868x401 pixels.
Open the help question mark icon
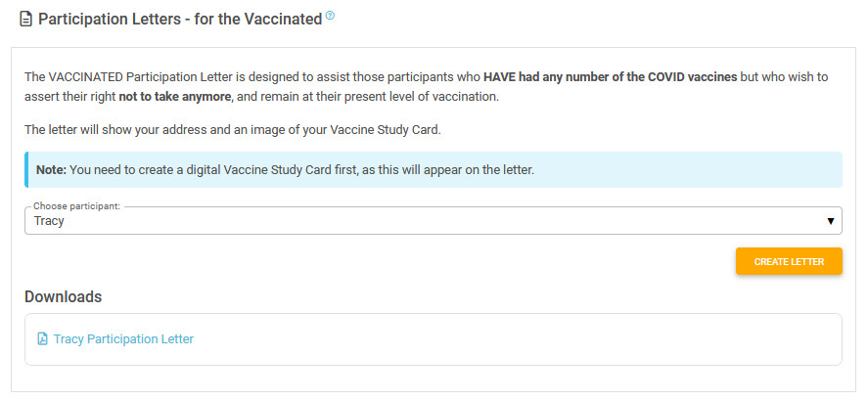(x=330, y=16)
